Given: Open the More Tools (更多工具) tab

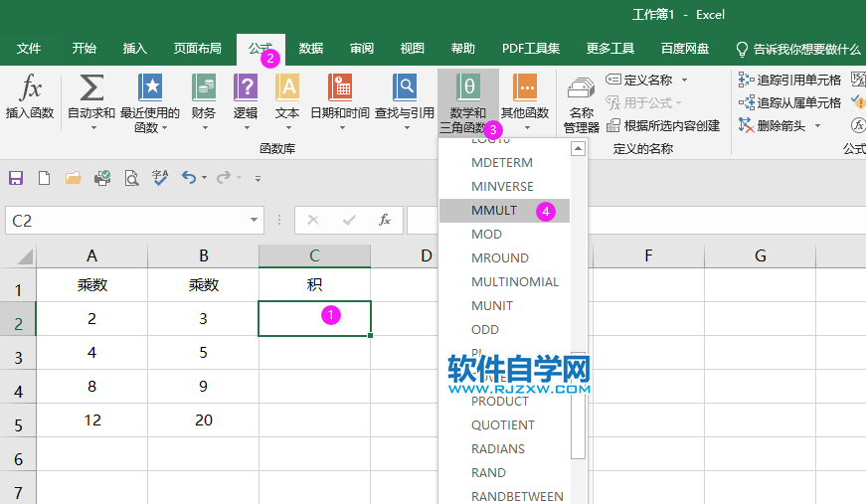Looking at the screenshot, I should 610,49.
